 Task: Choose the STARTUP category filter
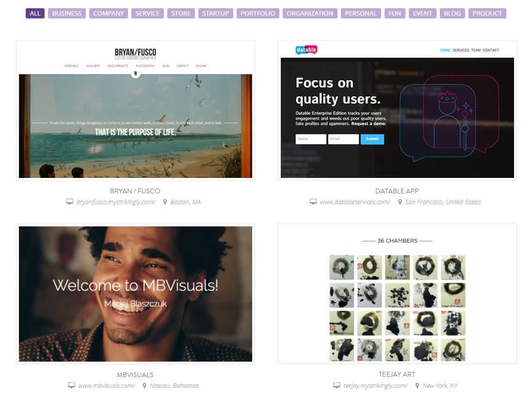coord(215,13)
